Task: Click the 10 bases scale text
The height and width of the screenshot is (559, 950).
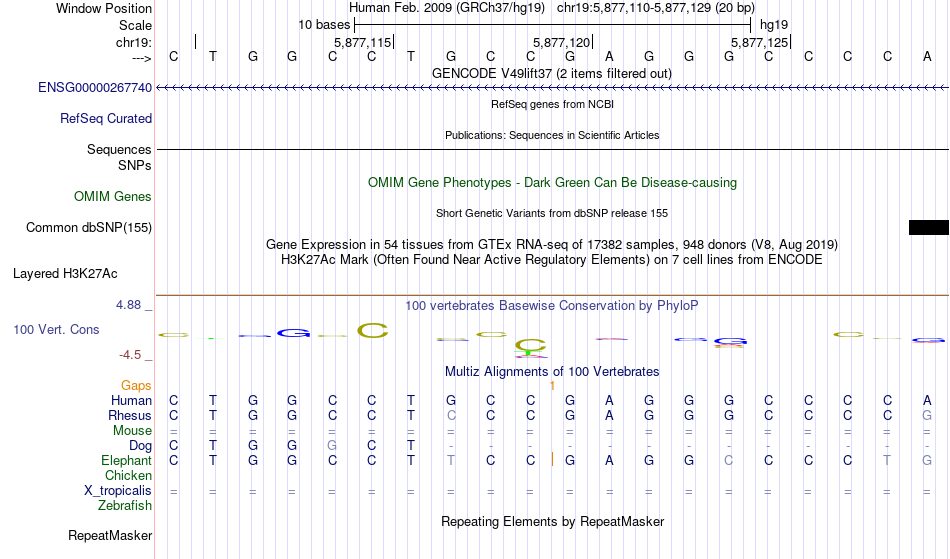Action: point(324,25)
